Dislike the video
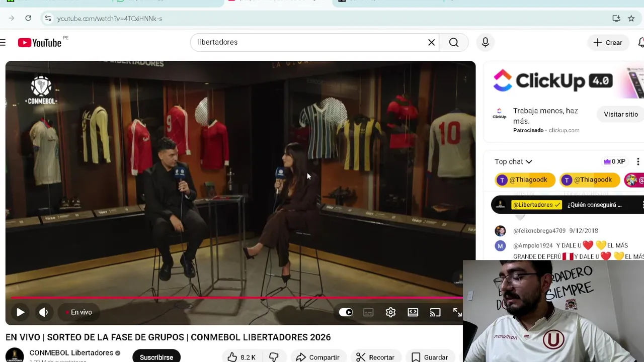 [x=274, y=356]
